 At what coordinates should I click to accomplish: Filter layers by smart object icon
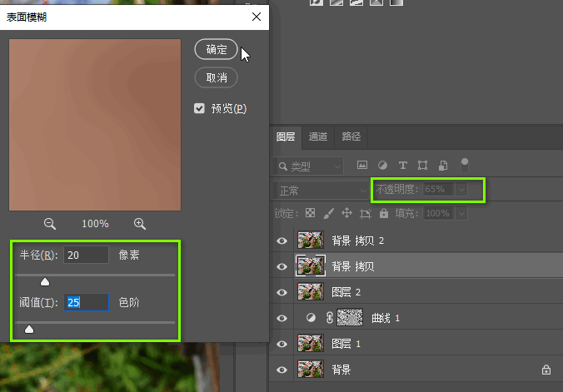[x=443, y=165]
